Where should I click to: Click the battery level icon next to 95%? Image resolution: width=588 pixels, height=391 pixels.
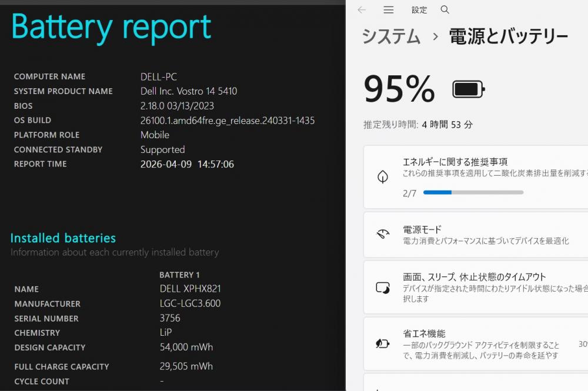[x=469, y=89]
